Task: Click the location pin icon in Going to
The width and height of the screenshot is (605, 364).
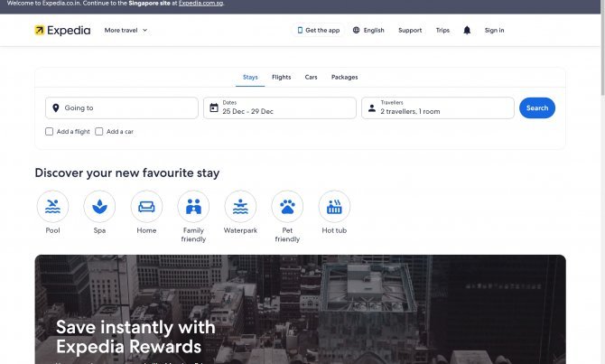Action: pyautogui.click(x=56, y=108)
